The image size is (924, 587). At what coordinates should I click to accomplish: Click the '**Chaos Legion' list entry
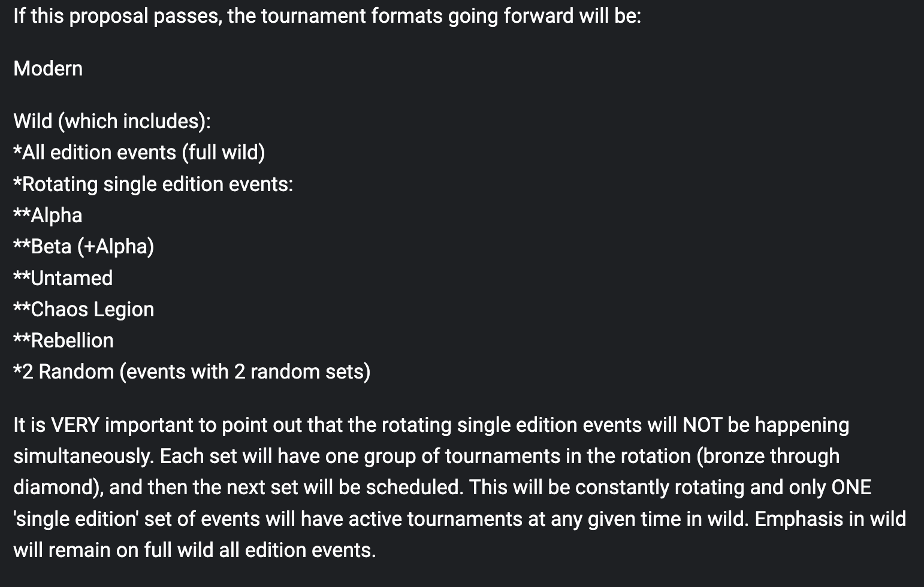click(x=84, y=309)
